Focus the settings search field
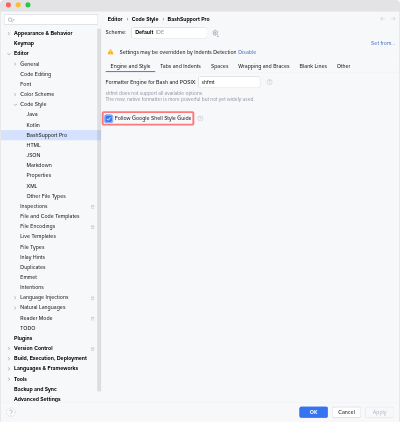The height and width of the screenshot is (422, 400). coord(51,20)
